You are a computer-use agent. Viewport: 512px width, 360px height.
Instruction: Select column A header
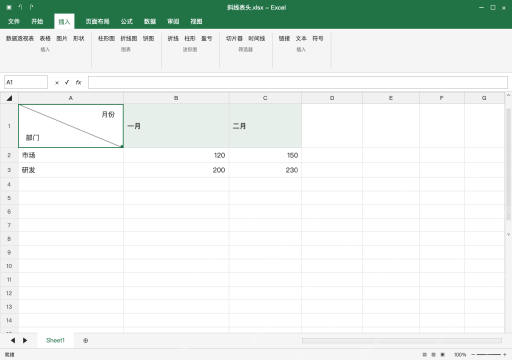pos(71,98)
